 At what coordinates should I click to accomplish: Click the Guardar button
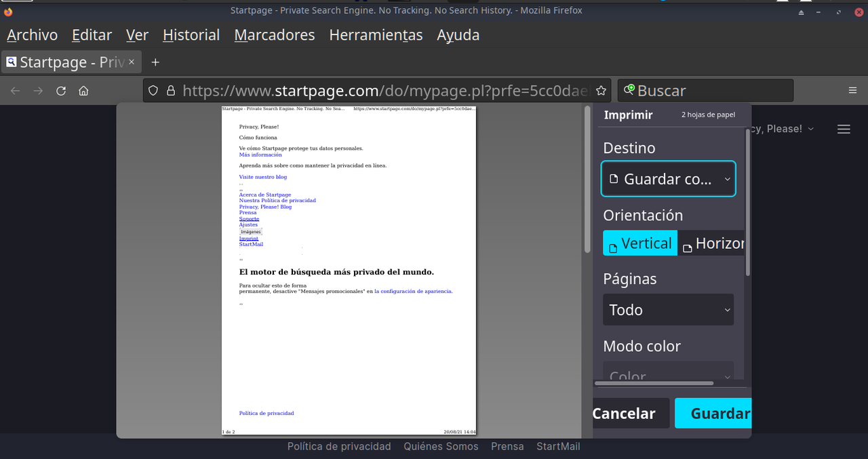click(x=713, y=413)
